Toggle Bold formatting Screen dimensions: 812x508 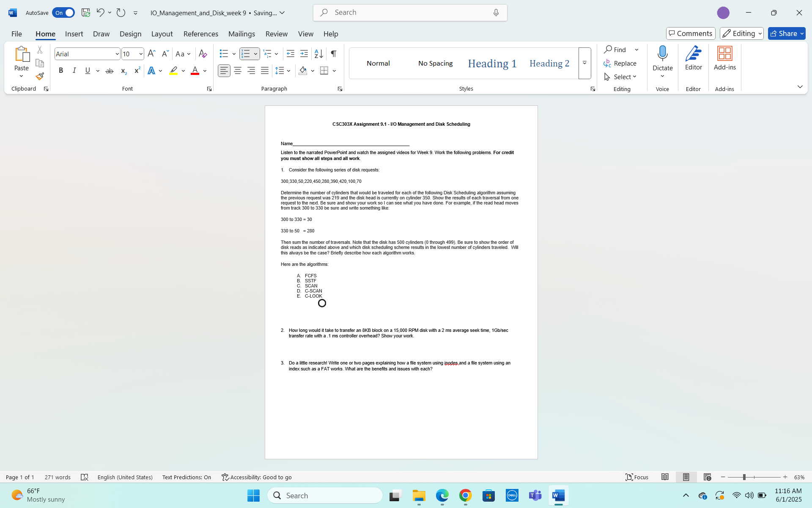pyautogui.click(x=61, y=71)
